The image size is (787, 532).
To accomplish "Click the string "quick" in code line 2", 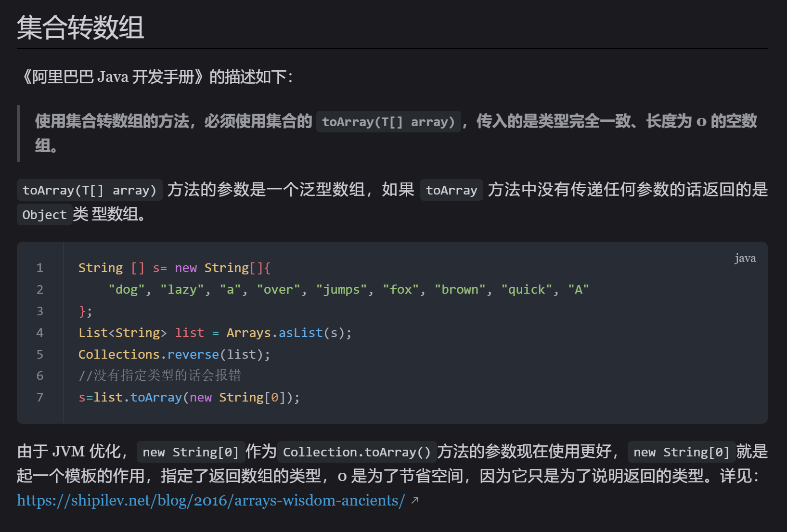I will click(527, 289).
